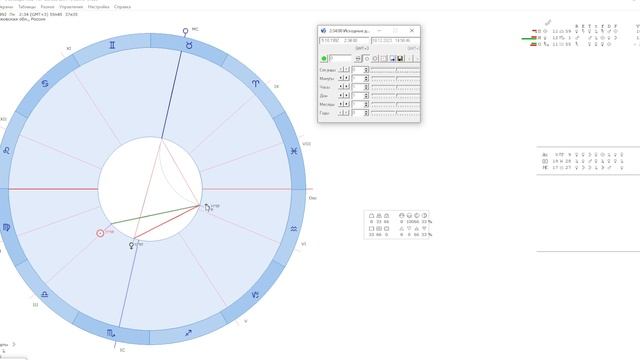Open the Настройки menu

pos(98,7)
